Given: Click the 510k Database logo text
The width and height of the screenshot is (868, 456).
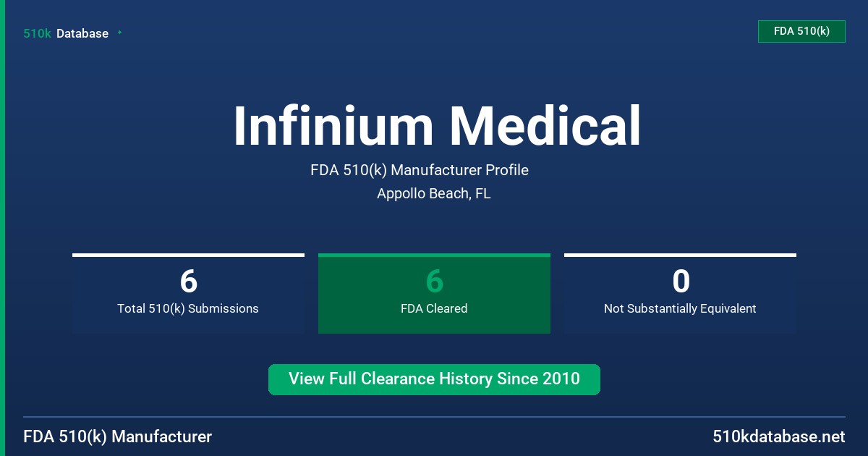Looking at the screenshot, I should (x=66, y=33).
